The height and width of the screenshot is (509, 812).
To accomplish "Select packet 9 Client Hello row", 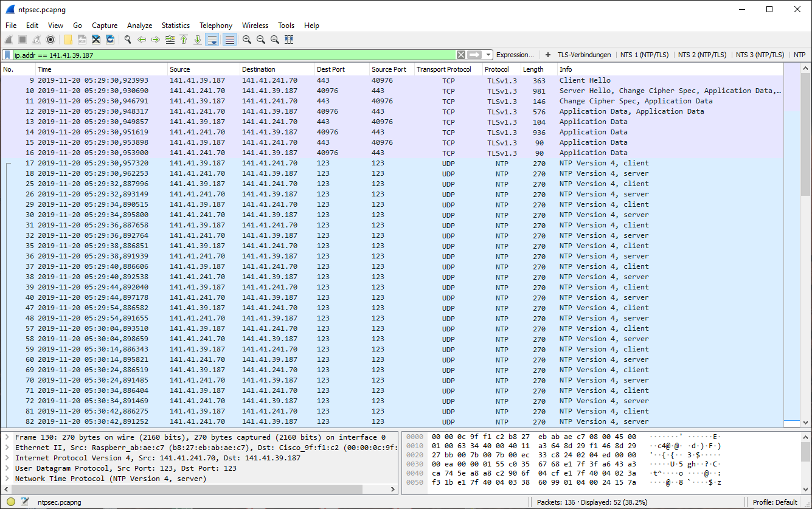I will click(392, 80).
